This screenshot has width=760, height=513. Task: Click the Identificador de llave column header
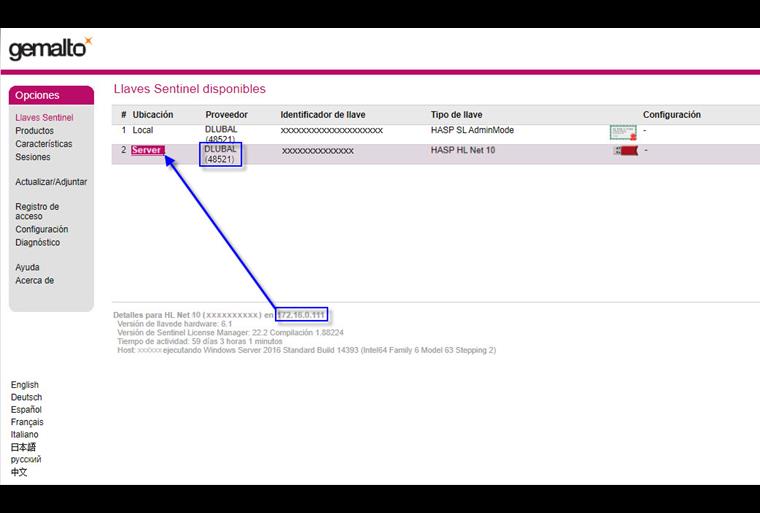point(323,114)
